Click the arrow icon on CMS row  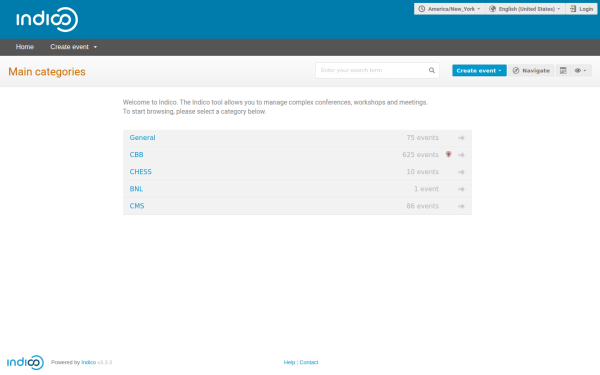[x=461, y=206]
